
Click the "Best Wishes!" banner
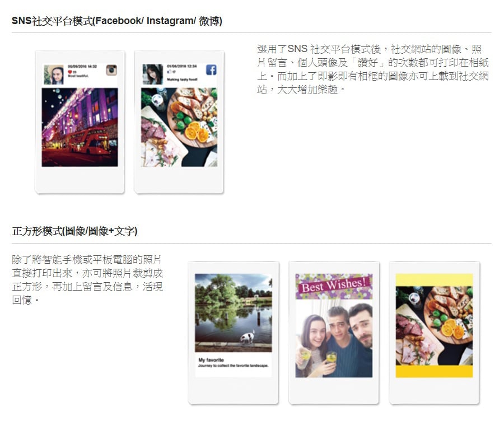click(x=334, y=287)
